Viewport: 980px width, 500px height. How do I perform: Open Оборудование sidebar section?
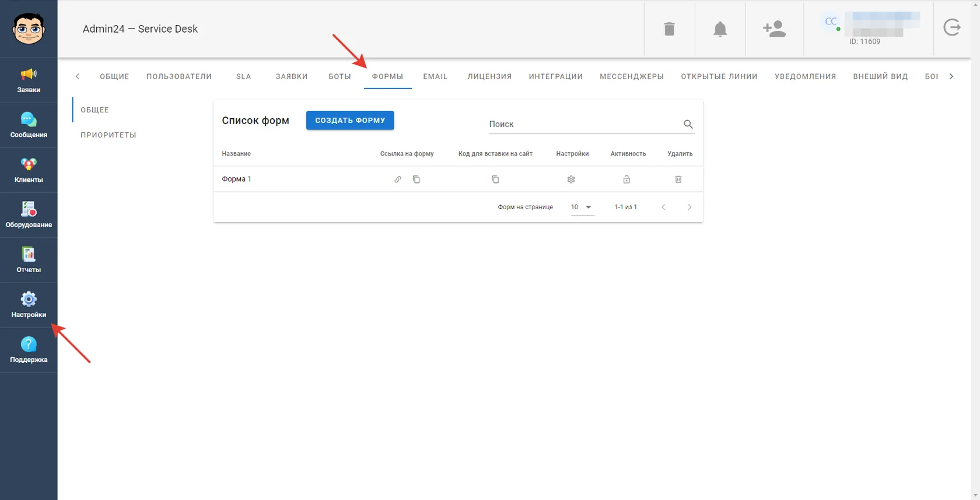click(x=29, y=215)
